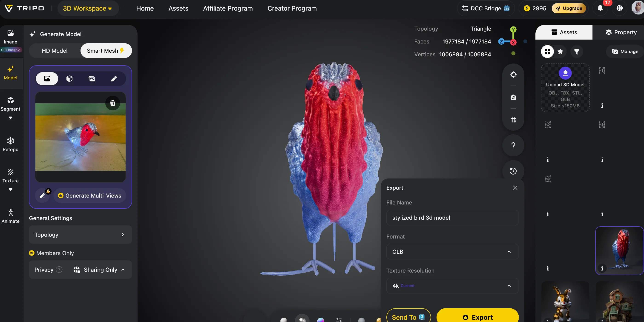The image size is (644, 322).
Task: Click the Upload 3D Model drop area
Action: tap(565, 88)
